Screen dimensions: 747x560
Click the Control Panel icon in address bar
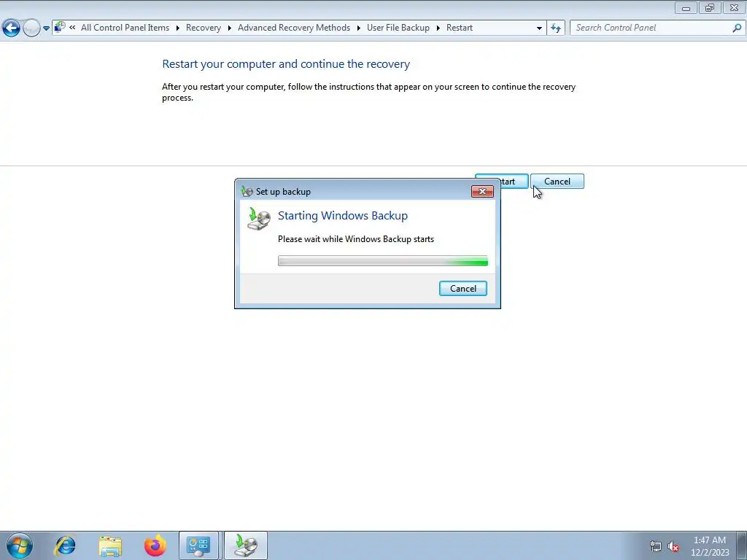pos(60,27)
